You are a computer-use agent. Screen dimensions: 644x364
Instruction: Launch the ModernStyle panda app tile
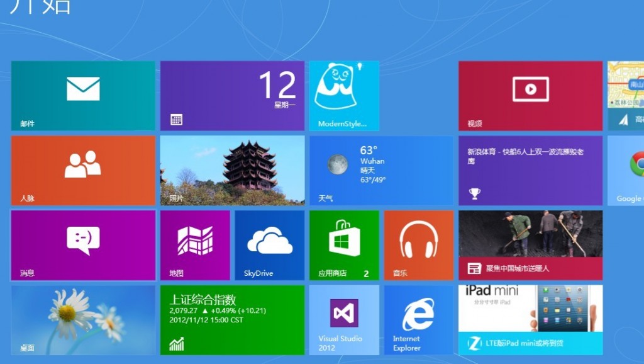pos(344,96)
